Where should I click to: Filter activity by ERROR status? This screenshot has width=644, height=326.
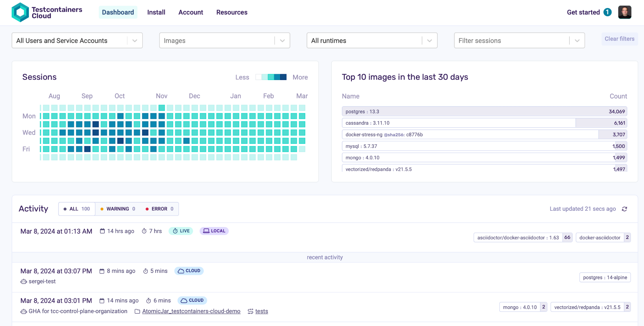click(x=159, y=209)
